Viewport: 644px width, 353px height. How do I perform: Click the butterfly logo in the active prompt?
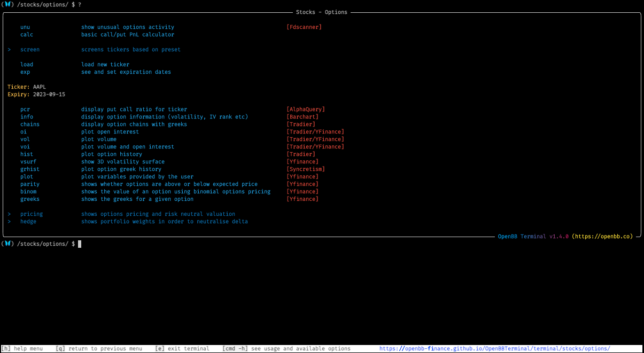(7, 244)
